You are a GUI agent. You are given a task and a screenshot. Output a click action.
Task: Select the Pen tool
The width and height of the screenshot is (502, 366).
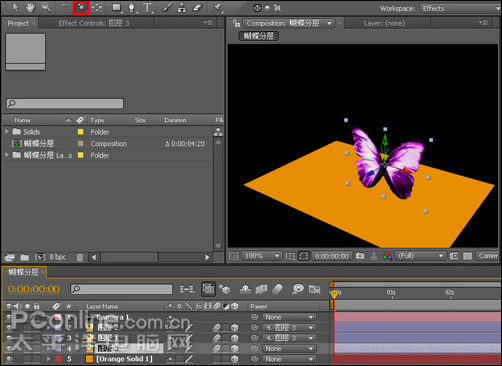click(132, 8)
